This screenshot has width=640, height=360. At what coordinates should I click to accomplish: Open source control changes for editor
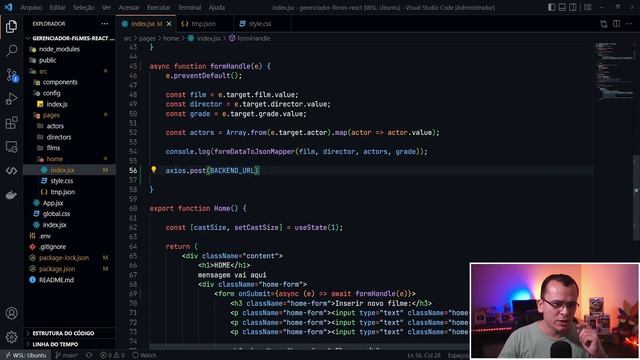tap(604, 24)
